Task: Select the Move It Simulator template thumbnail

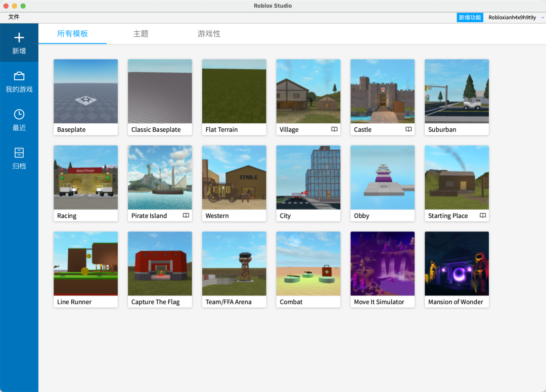Action: pyautogui.click(x=382, y=264)
